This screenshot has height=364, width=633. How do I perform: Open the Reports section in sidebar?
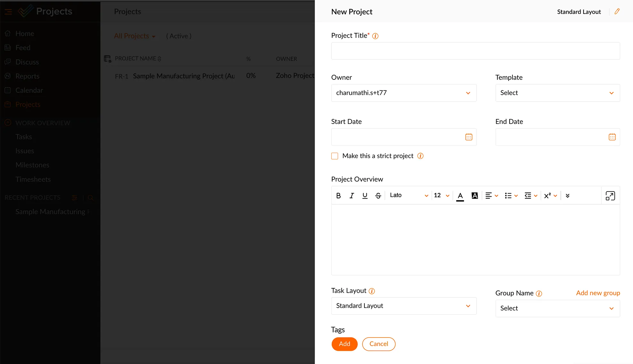27,76
